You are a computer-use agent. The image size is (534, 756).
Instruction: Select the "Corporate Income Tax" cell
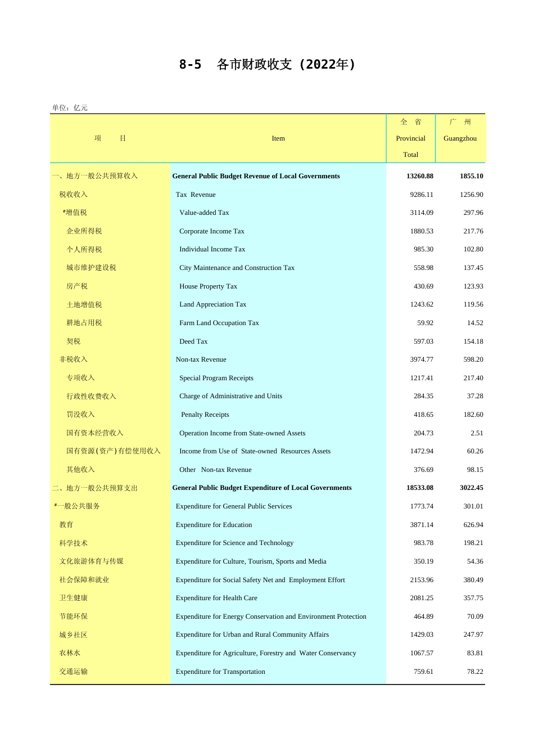coord(212,231)
